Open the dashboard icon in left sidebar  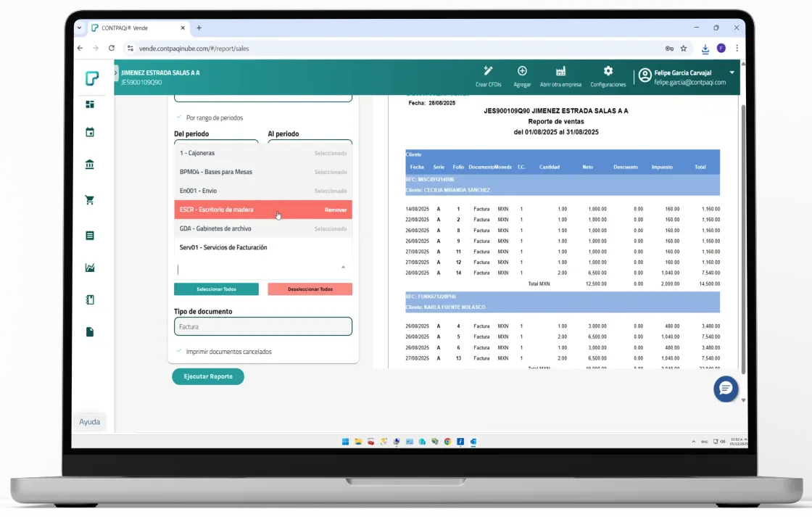[x=90, y=104]
